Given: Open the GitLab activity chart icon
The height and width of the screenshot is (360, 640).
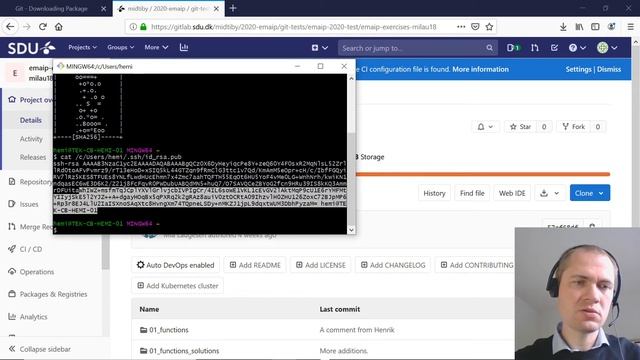Looking at the screenshot, I should pos(184,47).
